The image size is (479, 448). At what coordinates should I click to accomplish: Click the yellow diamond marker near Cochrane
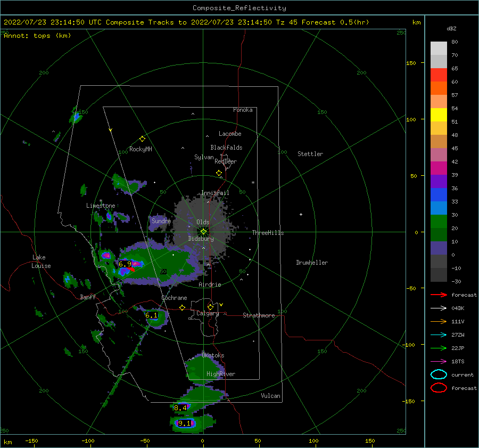pyautogui.click(x=183, y=308)
